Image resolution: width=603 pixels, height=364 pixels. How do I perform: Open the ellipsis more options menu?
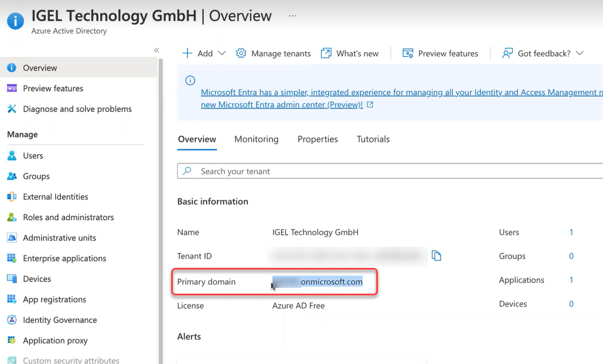pyautogui.click(x=292, y=16)
